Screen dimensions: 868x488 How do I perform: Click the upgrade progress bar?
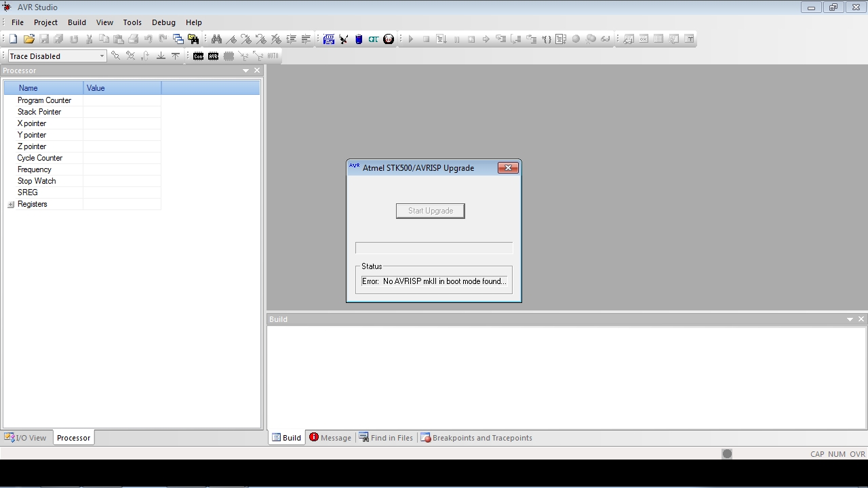[x=434, y=248]
